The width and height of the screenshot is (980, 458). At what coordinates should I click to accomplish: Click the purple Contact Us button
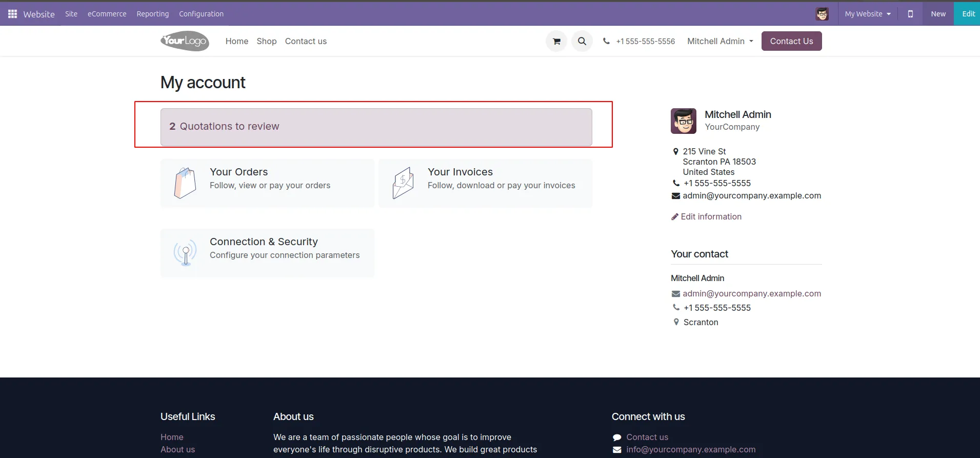[x=791, y=41]
